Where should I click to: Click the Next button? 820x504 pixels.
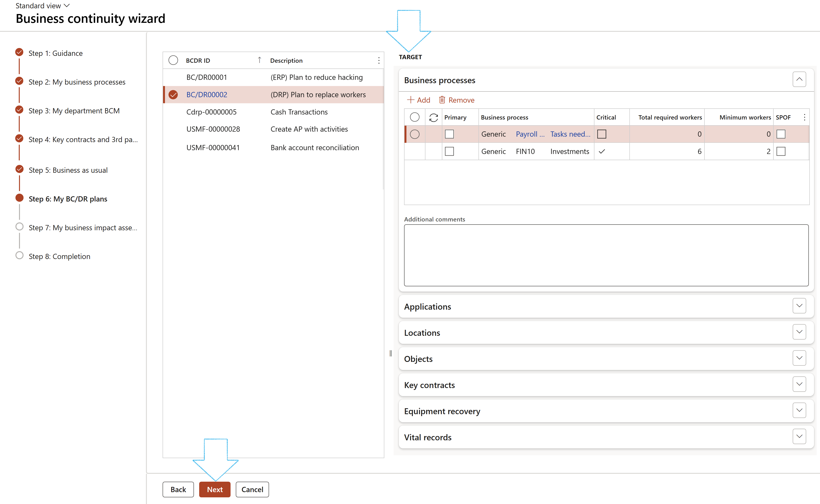215,489
